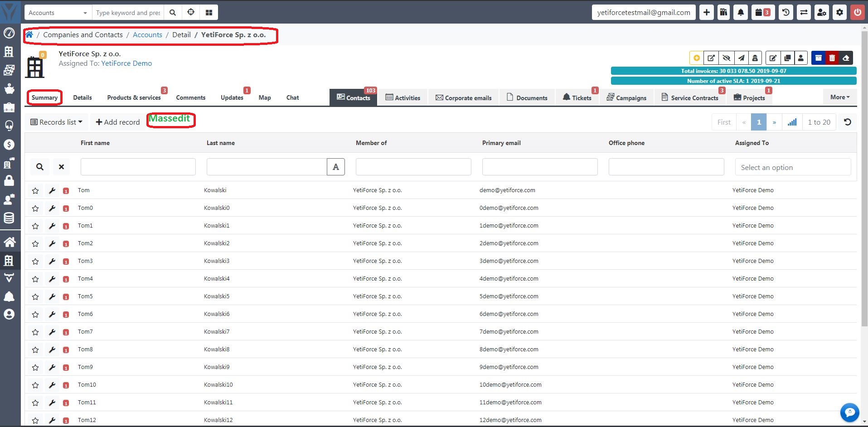Open the recently viewed history icon
The width and height of the screenshot is (868, 427).
(786, 12)
